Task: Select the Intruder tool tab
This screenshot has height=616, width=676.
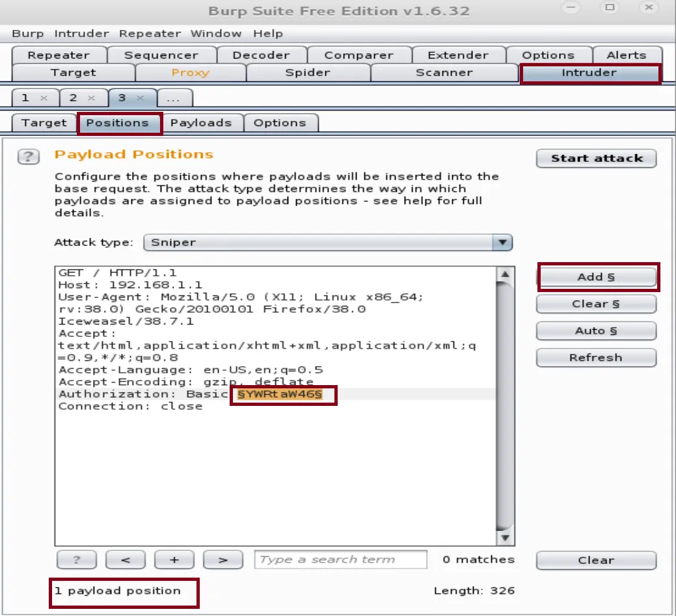Action: pyautogui.click(x=589, y=72)
